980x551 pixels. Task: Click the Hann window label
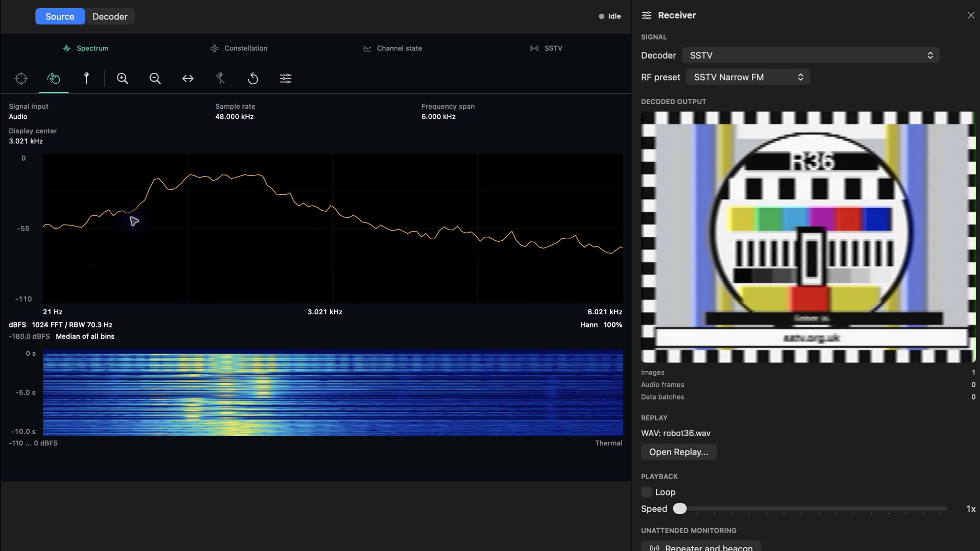589,325
